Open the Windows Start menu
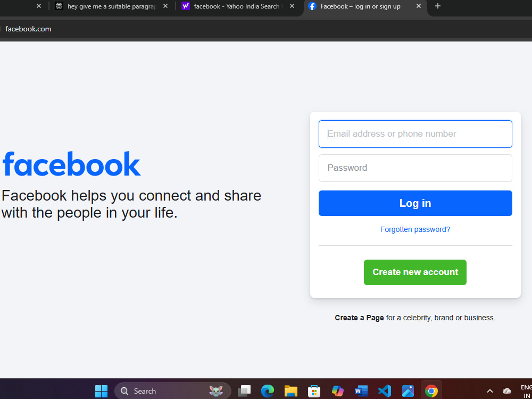The width and height of the screenshot is (532, 399). 101,391
